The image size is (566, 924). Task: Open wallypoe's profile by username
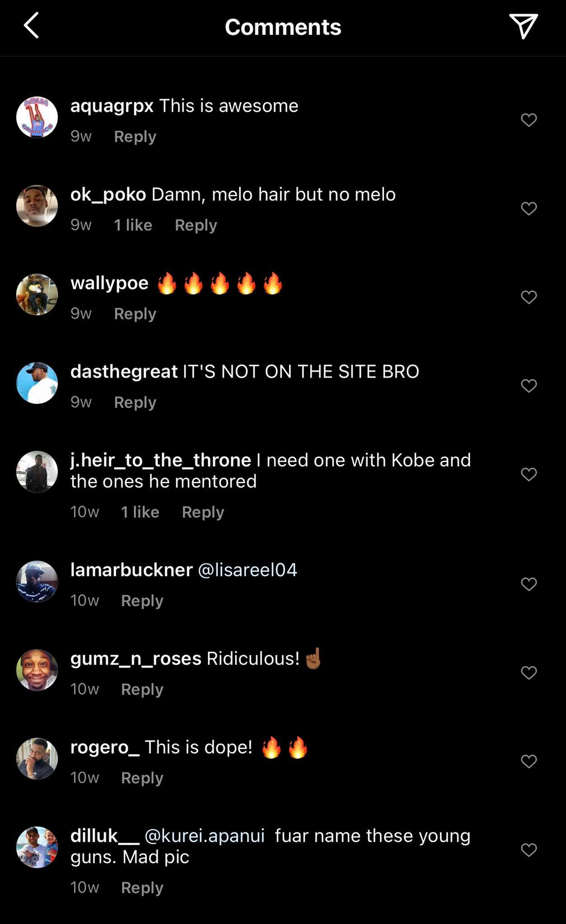coord(109,283)
